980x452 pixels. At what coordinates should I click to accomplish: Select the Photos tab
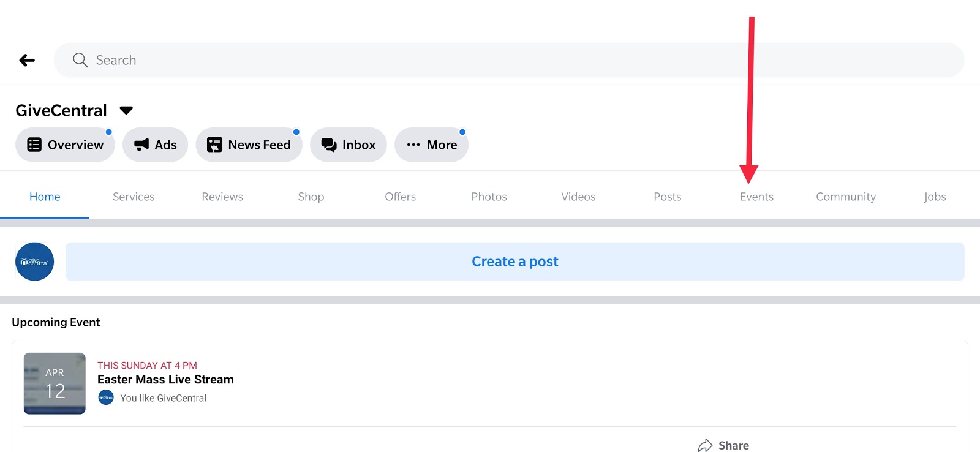coord(489,197)
